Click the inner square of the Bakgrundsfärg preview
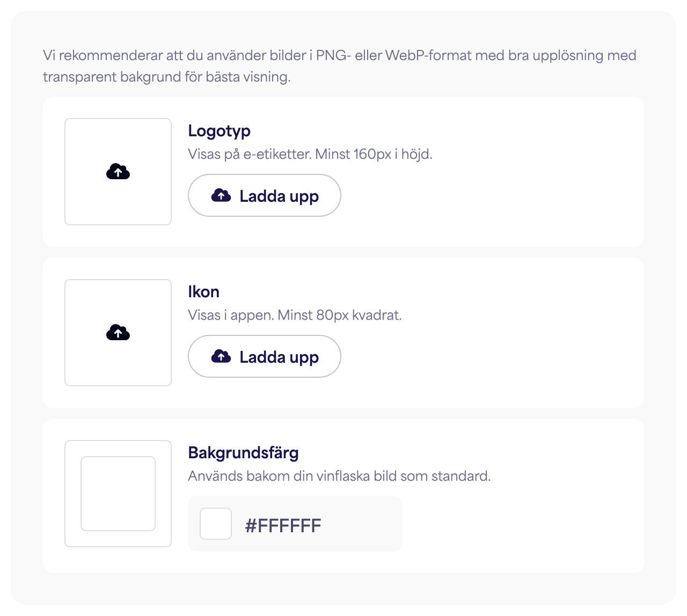 (x=118, y=494)
